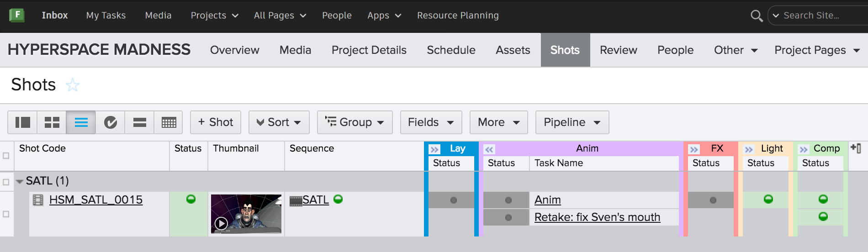Collapse the Anim pipeline column

coord(489,149)
